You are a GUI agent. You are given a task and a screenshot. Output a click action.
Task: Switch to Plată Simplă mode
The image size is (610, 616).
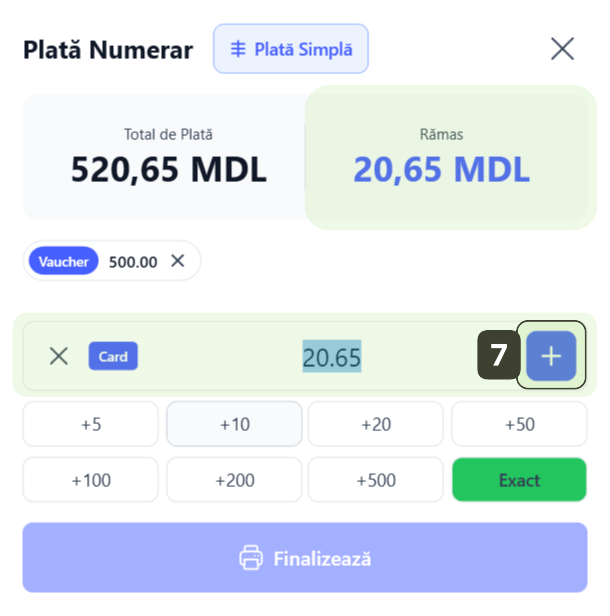point(291,49)
